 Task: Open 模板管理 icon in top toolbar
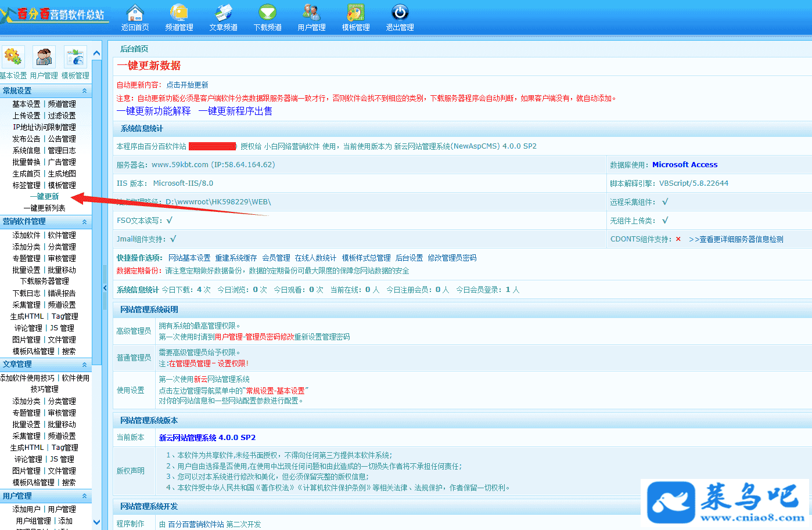pos(355,13)
